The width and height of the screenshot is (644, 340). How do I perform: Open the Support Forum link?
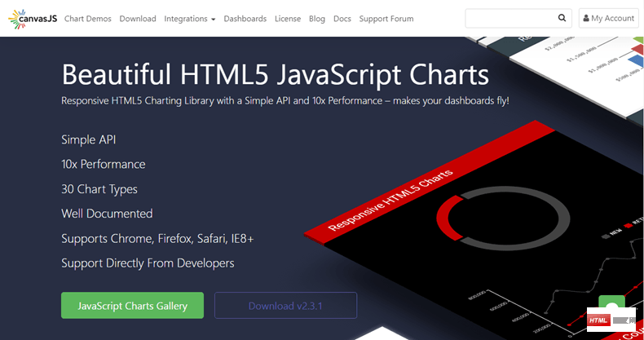pos(386,19)
